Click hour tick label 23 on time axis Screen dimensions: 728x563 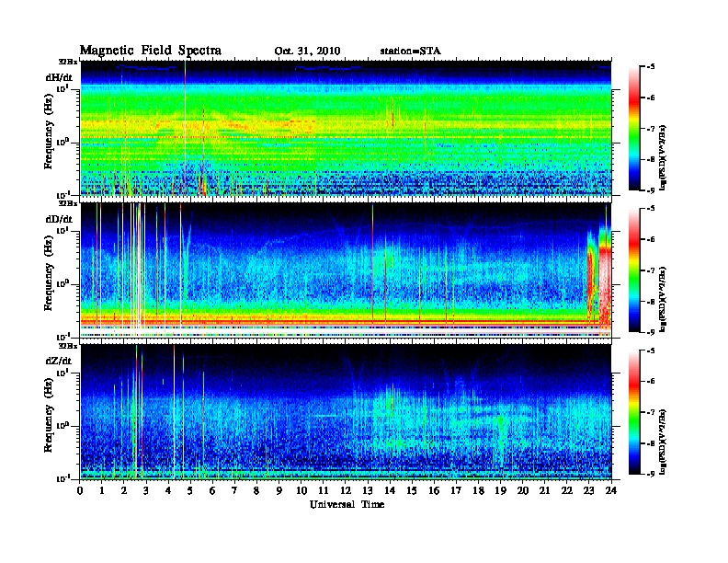point(589,490)
